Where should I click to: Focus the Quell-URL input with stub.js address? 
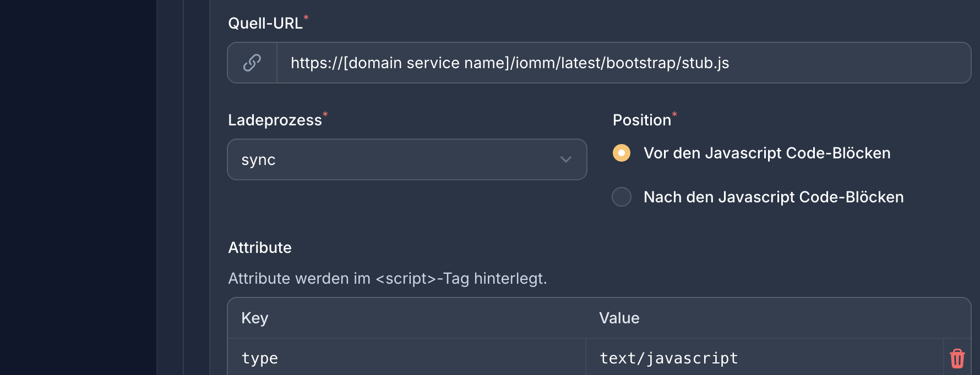[x=624, y=63]
